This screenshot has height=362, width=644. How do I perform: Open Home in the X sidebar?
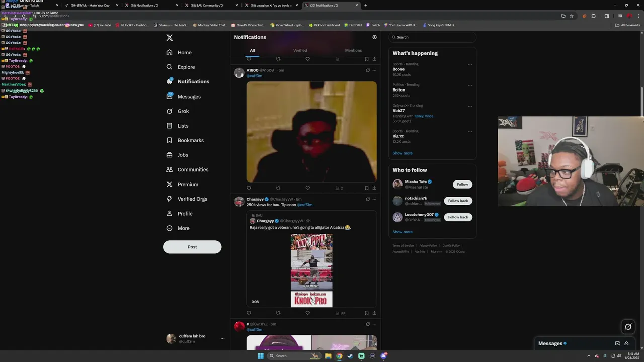179,52
